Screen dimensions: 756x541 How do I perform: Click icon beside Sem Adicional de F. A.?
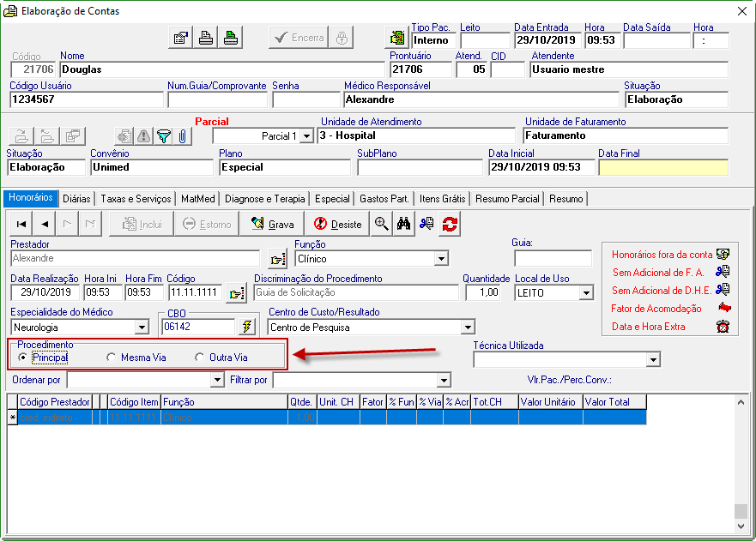pyautogui.click(x=723, y=272)
